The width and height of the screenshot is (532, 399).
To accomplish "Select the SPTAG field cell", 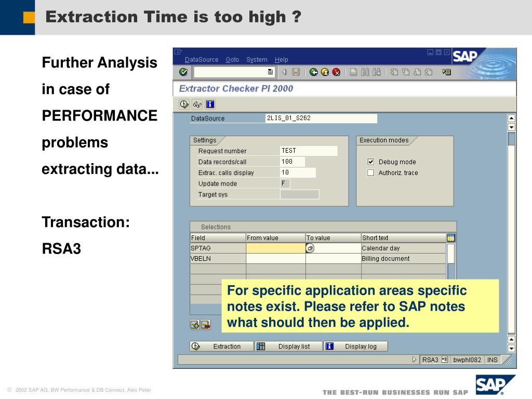I will point(218,248).
